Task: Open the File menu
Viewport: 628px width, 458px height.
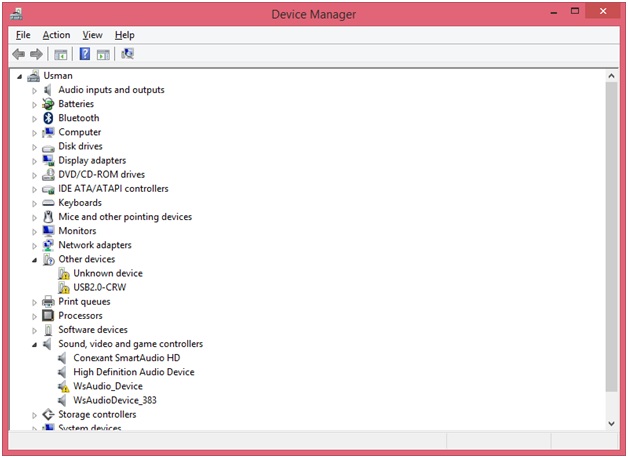Action: pyautogui.click(x=23, y=35)
